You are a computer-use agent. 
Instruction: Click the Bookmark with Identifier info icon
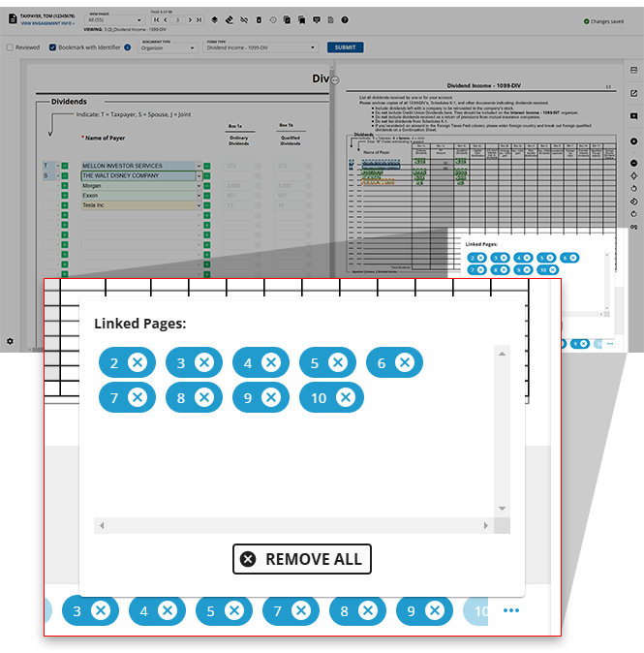coord(128,47)
